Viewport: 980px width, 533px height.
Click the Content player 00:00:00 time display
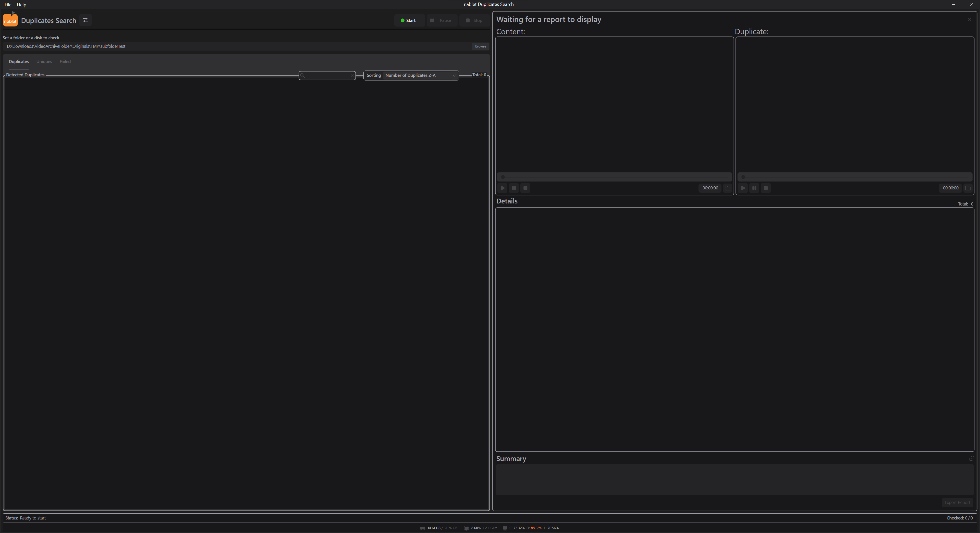[x=710, y=188]
